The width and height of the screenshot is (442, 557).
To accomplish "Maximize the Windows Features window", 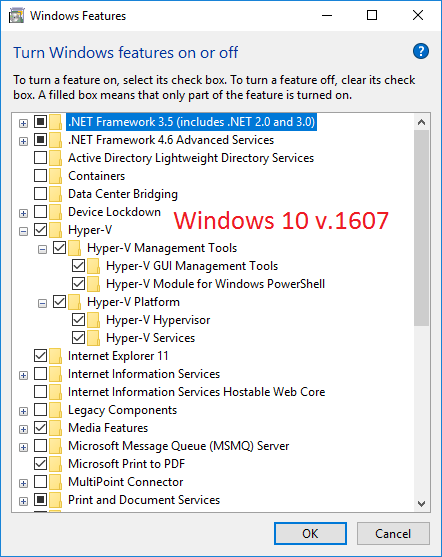I will point(372,15).
